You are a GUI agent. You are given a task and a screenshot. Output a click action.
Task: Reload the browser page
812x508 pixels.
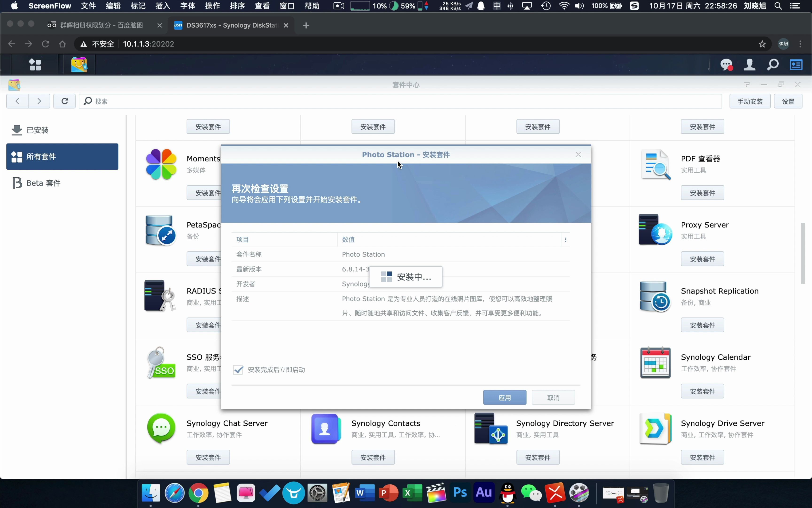tap(45, 44)
